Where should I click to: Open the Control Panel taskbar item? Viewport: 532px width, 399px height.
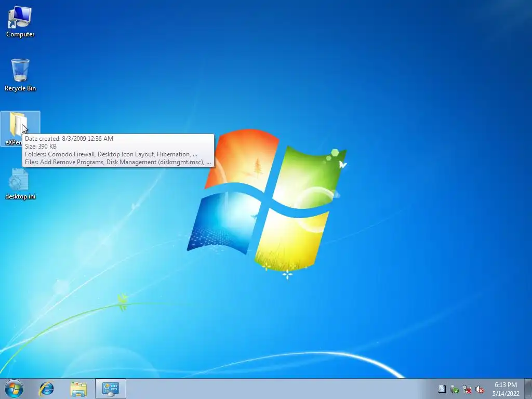(x=111, y=389)
